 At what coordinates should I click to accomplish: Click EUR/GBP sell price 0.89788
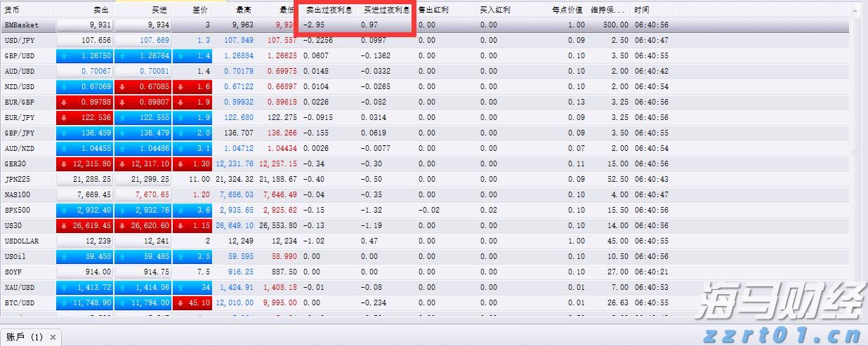point(84,102)
